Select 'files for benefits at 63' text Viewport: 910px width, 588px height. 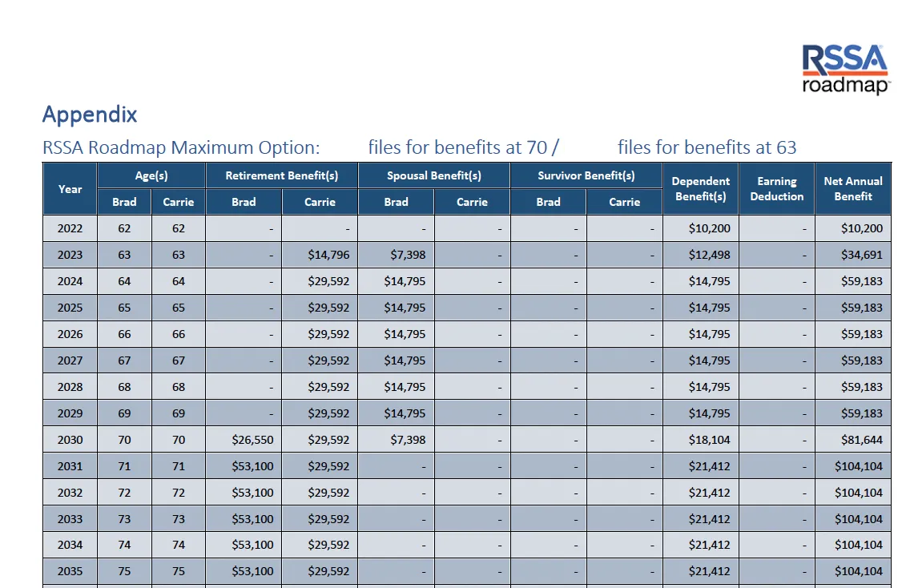707,147
